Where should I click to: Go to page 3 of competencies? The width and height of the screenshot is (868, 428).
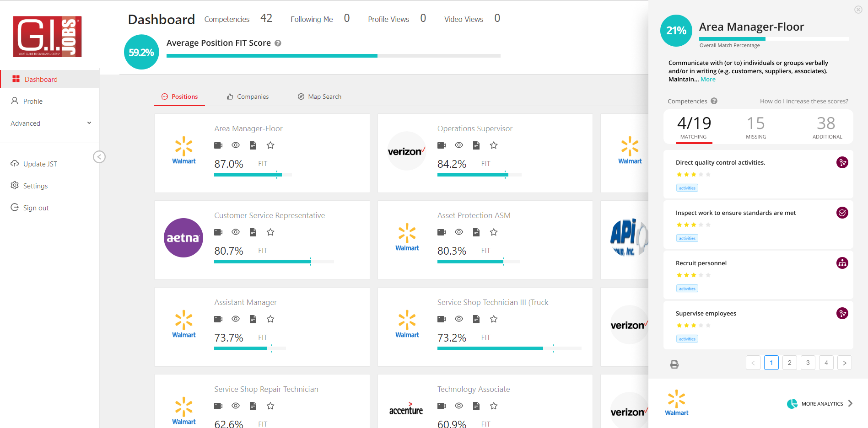tap(808, 363)
